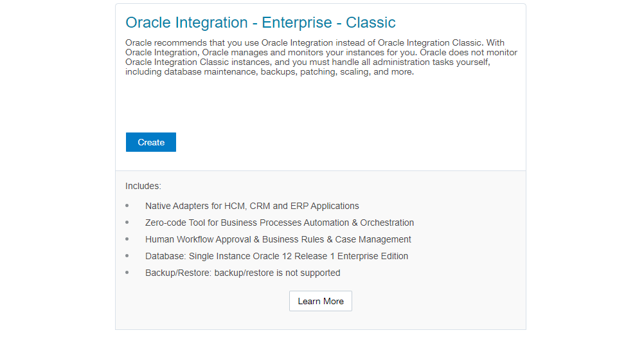Click the bullet beside Backup/Restore item
The height and width of the screenshot is (337, 644).
127,273
